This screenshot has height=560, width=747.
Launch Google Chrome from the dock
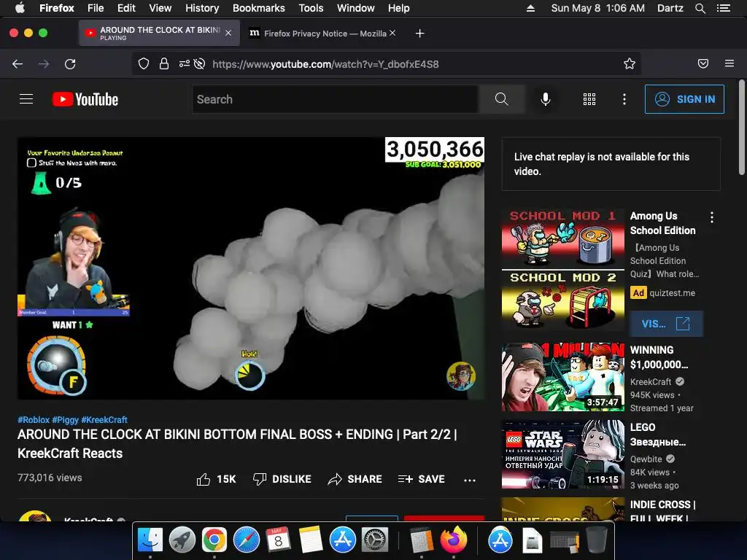click(214, 540)
